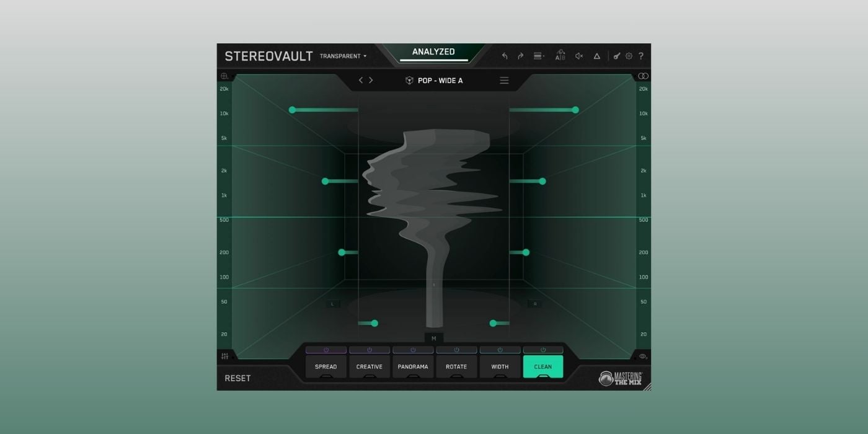The image size is (868, 434).
Task: Click the left low-mid slider handle near 200
Action: coord(342,252)
